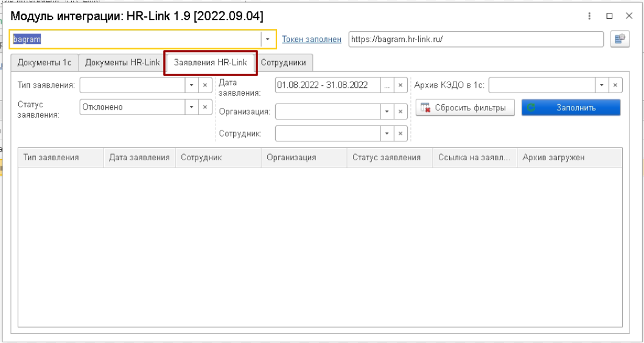Image resolution: width=644 pixels, height=343 pixels.
Task: Click the Дата заявления range field
Action: (x=328, y=85)
